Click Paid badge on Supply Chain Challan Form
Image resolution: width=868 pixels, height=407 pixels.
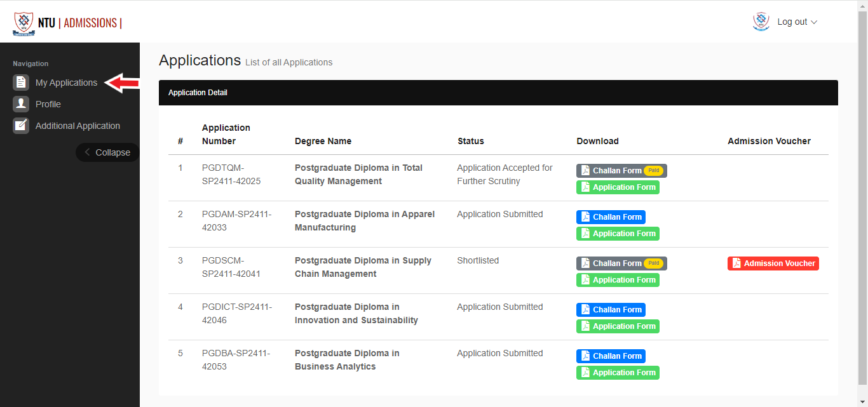(x=653, y=264)
